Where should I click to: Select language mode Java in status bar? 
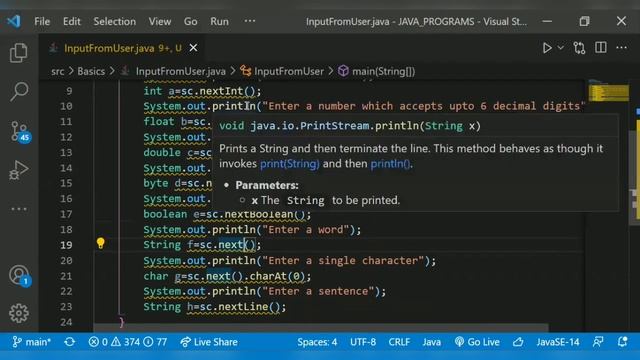click(x=431, y=342)
